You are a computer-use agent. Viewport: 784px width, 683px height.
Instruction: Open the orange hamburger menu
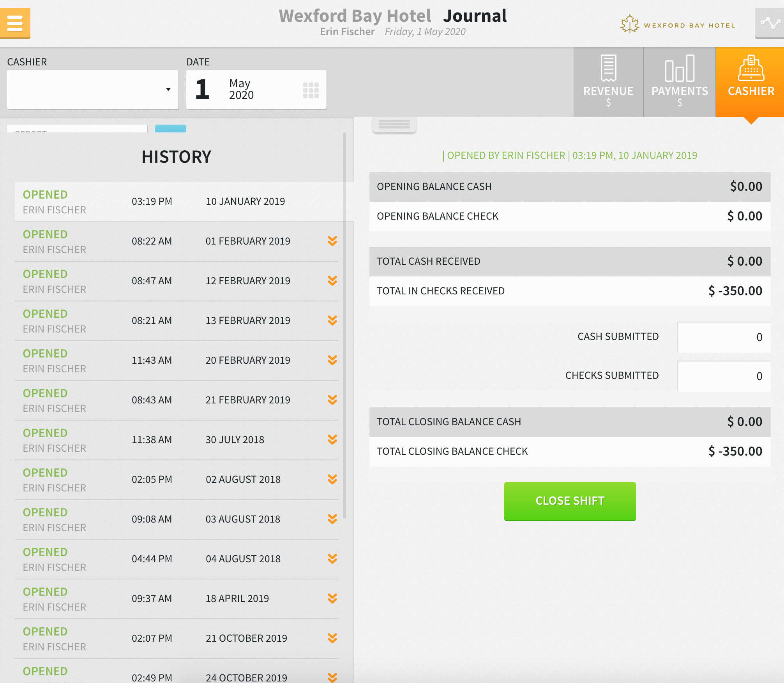[x=15, y=23]
